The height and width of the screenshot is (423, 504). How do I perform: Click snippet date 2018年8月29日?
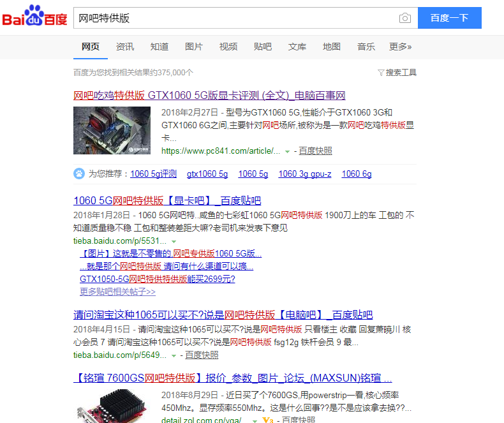pos(189,396)
